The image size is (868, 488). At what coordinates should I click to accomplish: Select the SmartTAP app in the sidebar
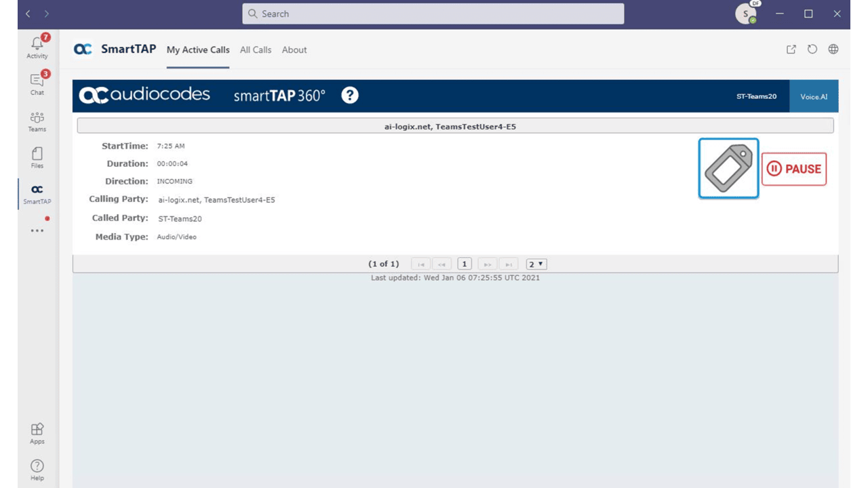click(37, 195)
